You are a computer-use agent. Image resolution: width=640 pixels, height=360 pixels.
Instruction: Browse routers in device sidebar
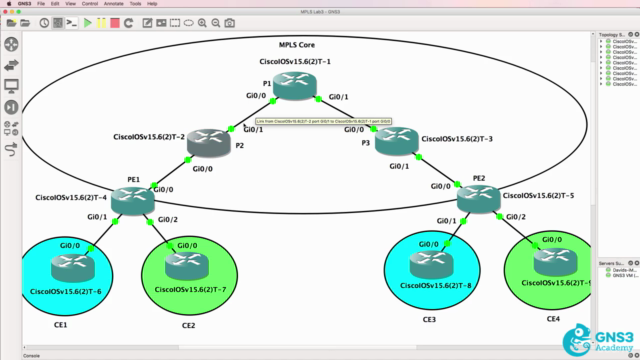[x=11, y=44]
